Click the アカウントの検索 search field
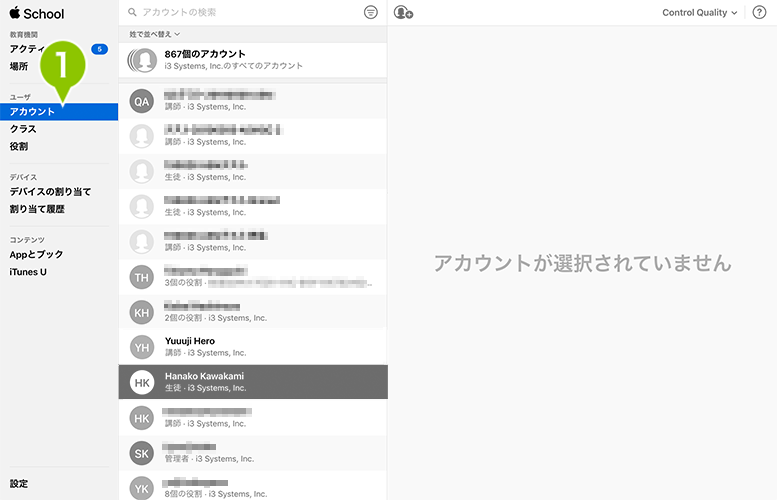This screenshot has height=500, width=778. (x=243, y=12)
